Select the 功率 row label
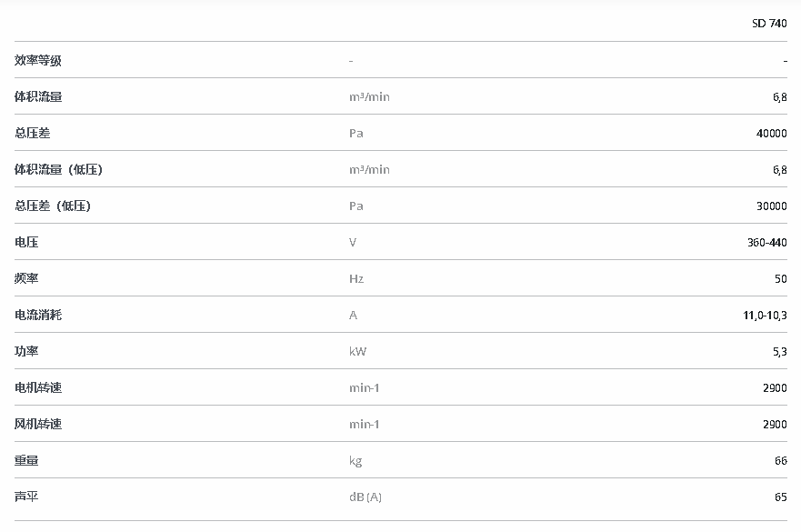 (x=26, y=351)
